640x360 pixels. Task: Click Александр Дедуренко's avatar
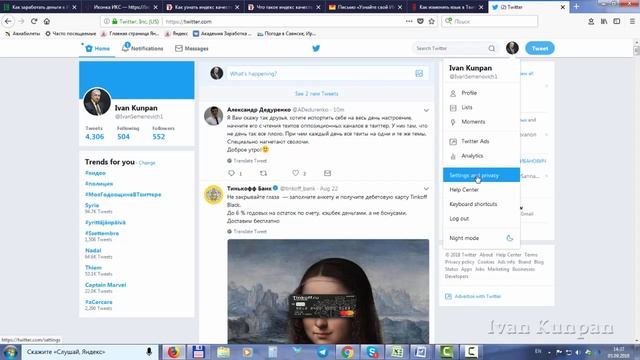point(213,116)
